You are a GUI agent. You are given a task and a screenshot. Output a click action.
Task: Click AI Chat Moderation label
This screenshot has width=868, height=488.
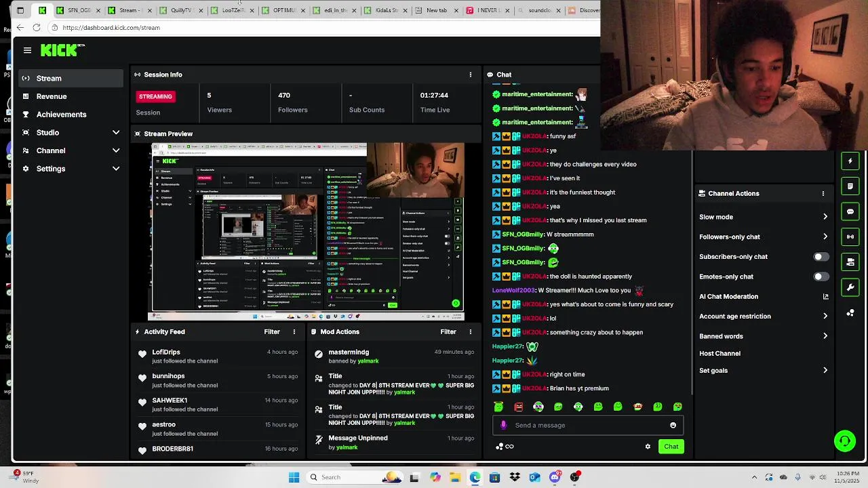[728, 297]
